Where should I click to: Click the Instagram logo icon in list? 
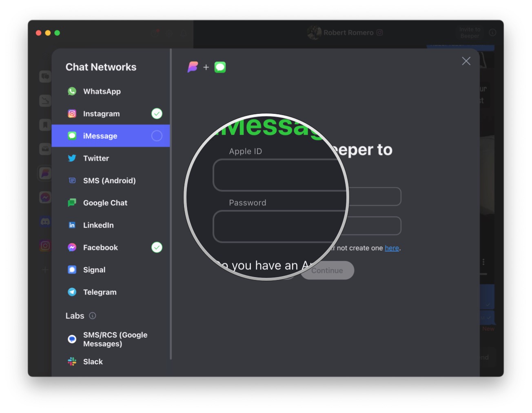pos(72,114)
